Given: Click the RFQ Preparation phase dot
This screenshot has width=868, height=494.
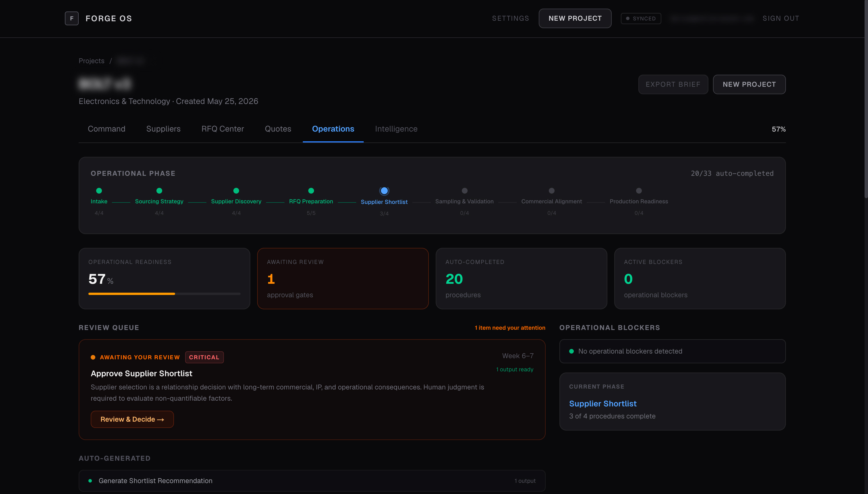Looking at the screenshot, I should (311, 191).
